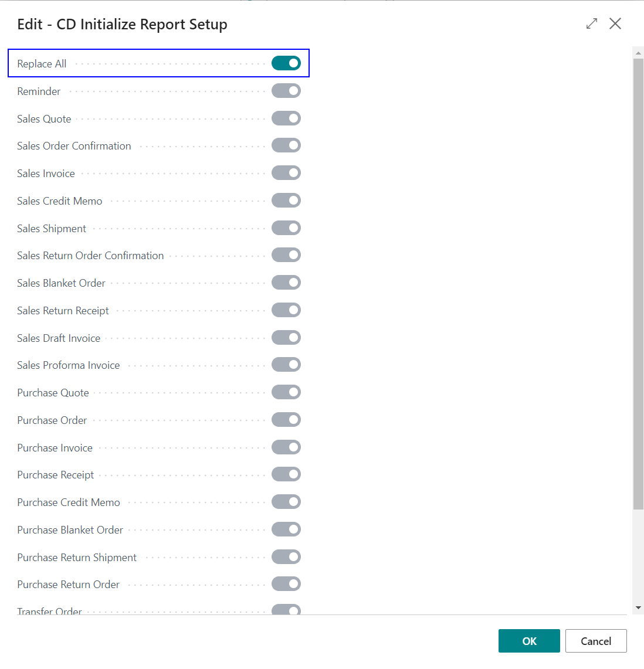Toggle the Sales Invoice switch
Image resolution: width=644 pixels, height=669 pixels.
(x=286, y=173)
